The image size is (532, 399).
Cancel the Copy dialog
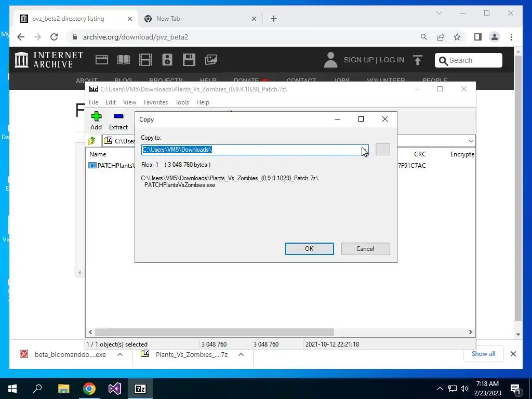click(x=365, y=249)
